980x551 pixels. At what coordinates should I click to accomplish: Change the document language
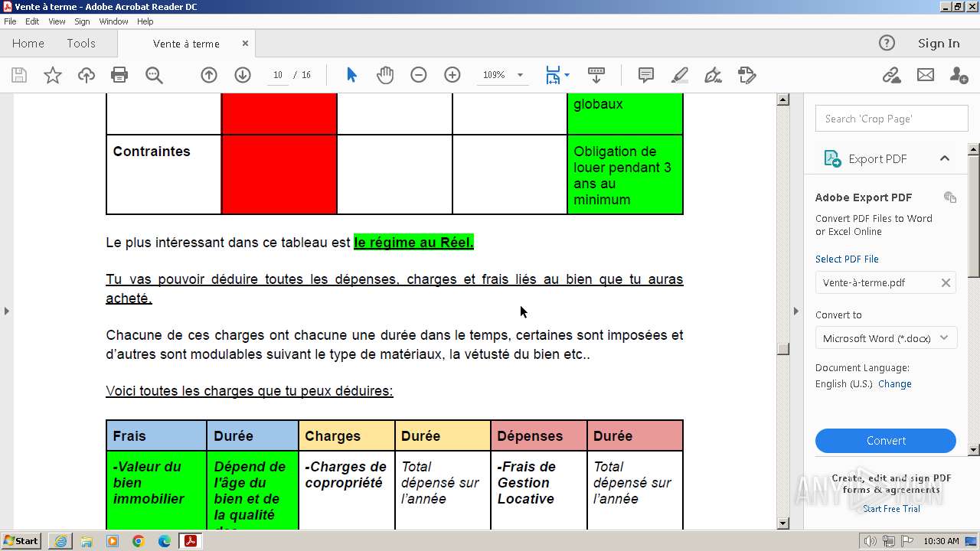(x=894, y=383)
